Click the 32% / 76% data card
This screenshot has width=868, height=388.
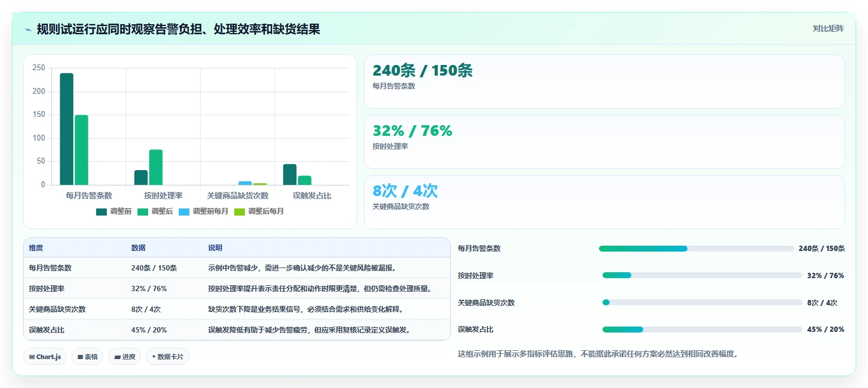pyautogui.click(x=604, y=142)
